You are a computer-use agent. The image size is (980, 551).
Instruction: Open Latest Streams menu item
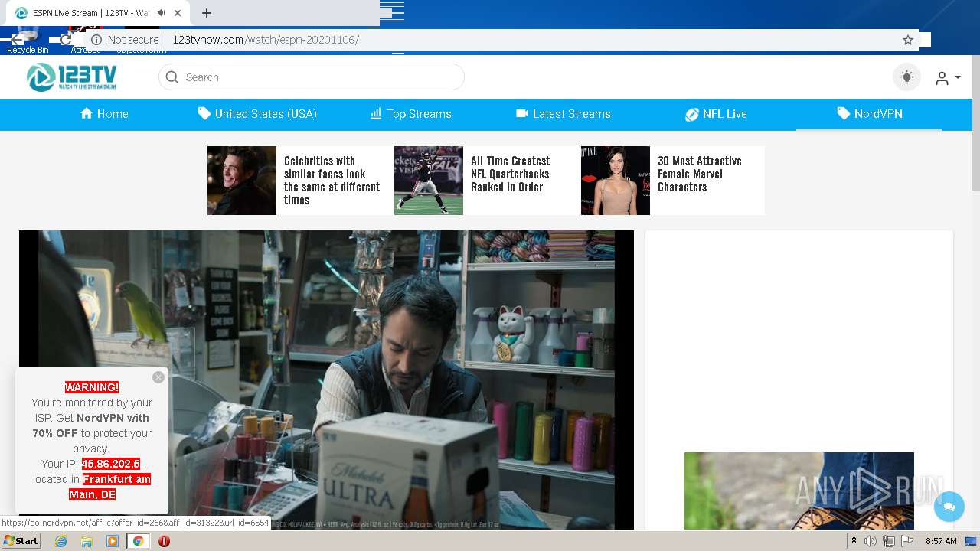[563, 114]
